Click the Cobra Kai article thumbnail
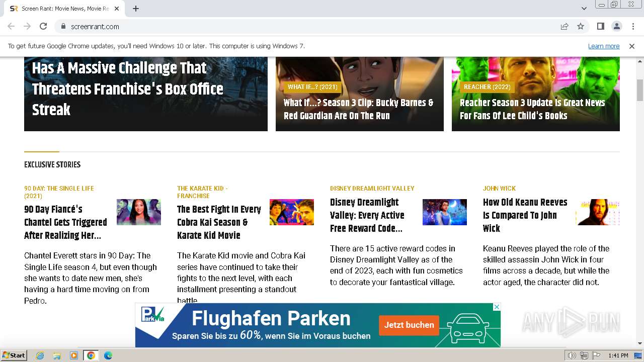The width and height of the screenshot is (644, 362). tap(292, 212)
